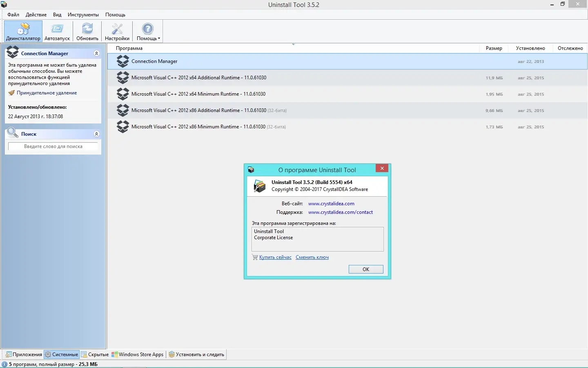Select Microsoft Visual C++ 2012 x64 Minimum Runtime text

click(198, 94)
